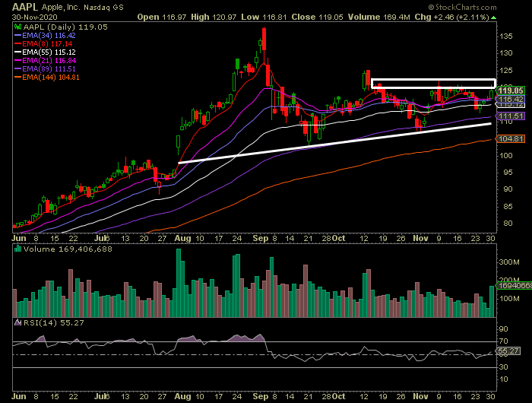Click 'Aug' on the date axis under the price chart
Viewport: 532px width, 403px height.
(182, 238)
